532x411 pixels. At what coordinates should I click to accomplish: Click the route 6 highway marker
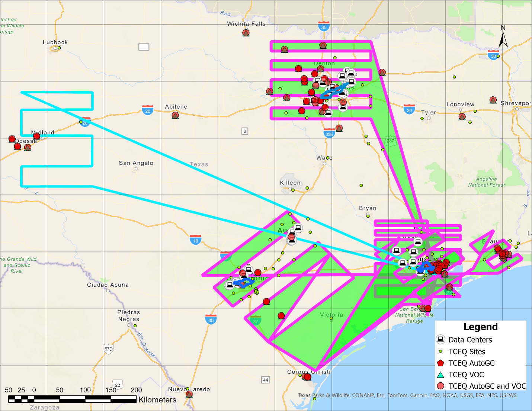click(x=245, y=131)
